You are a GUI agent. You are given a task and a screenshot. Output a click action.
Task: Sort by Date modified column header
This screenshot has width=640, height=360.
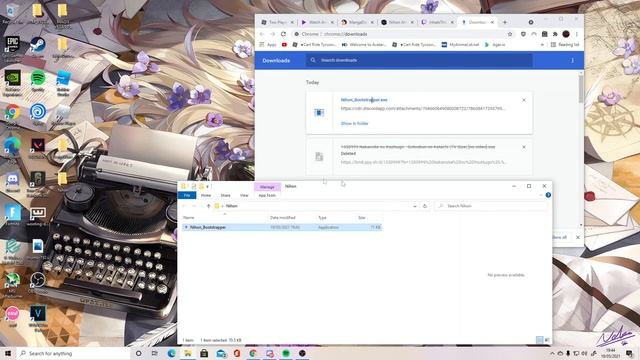tap(293, 218)
